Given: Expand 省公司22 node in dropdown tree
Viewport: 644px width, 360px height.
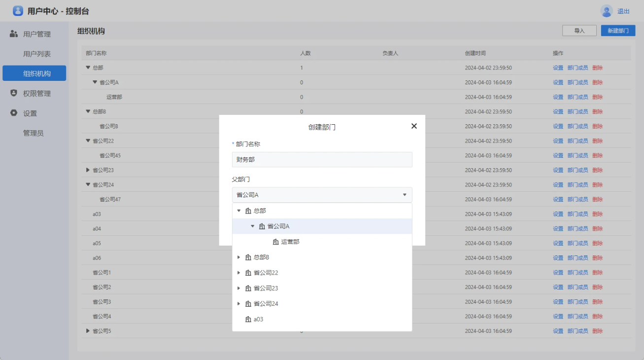Looking at the screenshot, I should click(239, 273).
